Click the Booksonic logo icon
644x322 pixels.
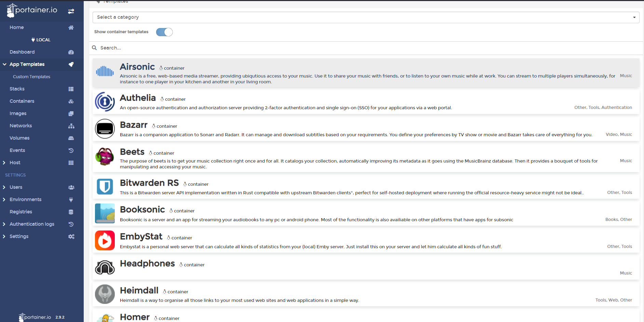pyautogui.click(x=105, y=213)
